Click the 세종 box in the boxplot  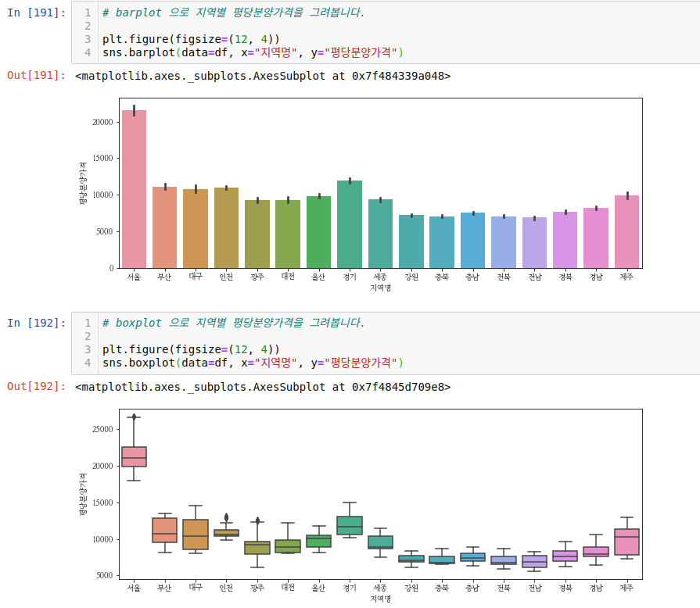pos(380,542)
